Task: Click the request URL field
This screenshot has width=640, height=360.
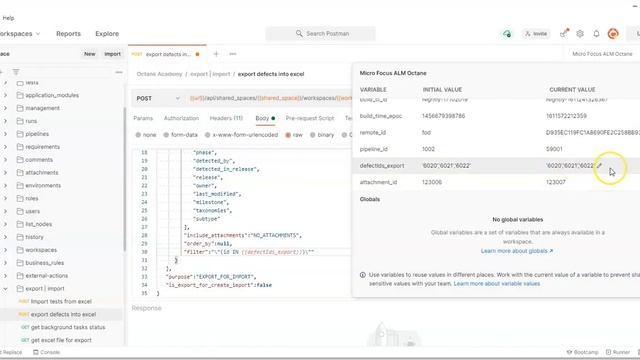Action: click(x=269, y=98)
